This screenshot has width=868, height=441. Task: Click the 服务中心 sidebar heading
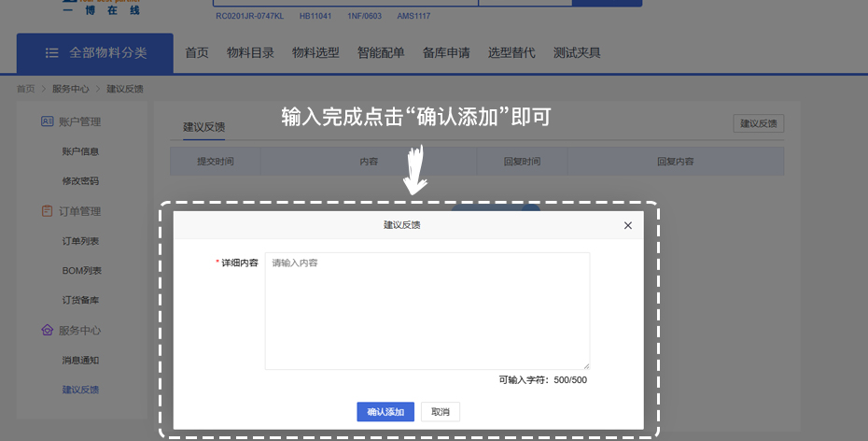coord(79,330)
